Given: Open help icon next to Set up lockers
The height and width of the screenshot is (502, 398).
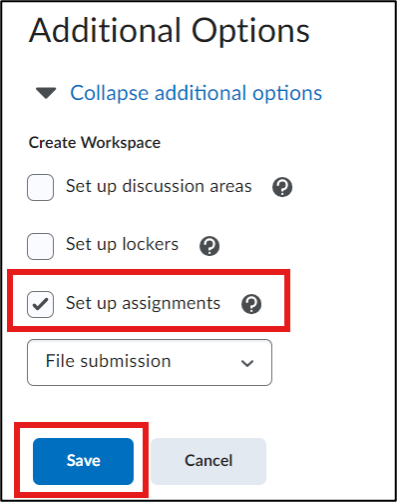Looking at the screenshot, I should [209, 246].
